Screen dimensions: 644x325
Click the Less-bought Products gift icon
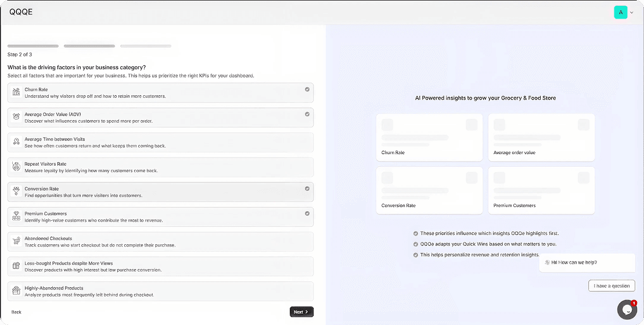16,266
